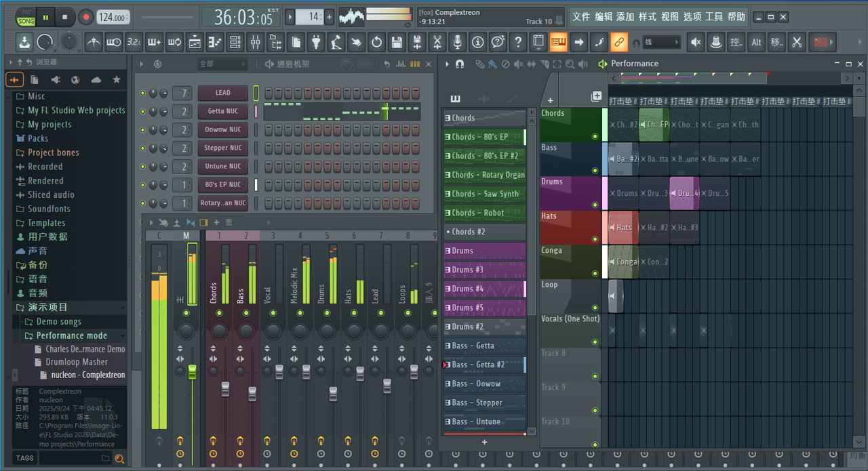
Task: Click the playlist magnet snap icon
Action: (x=460, y=64)
